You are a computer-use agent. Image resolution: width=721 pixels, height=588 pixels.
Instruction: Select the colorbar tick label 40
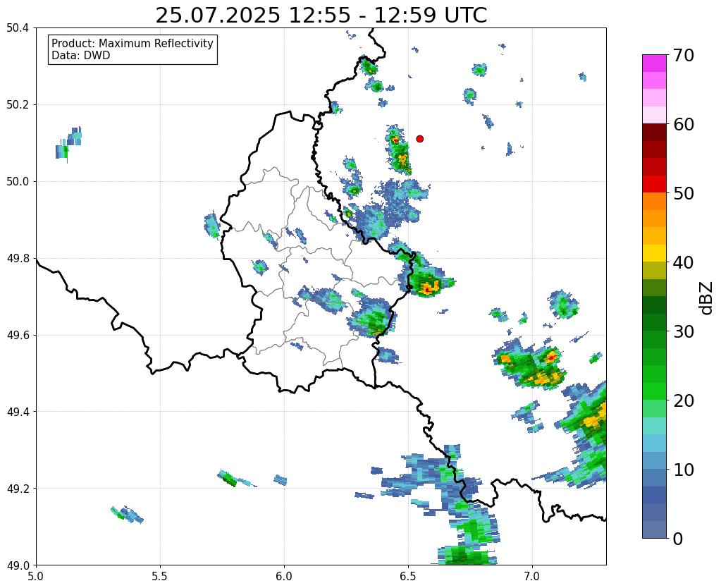[683, 262]
